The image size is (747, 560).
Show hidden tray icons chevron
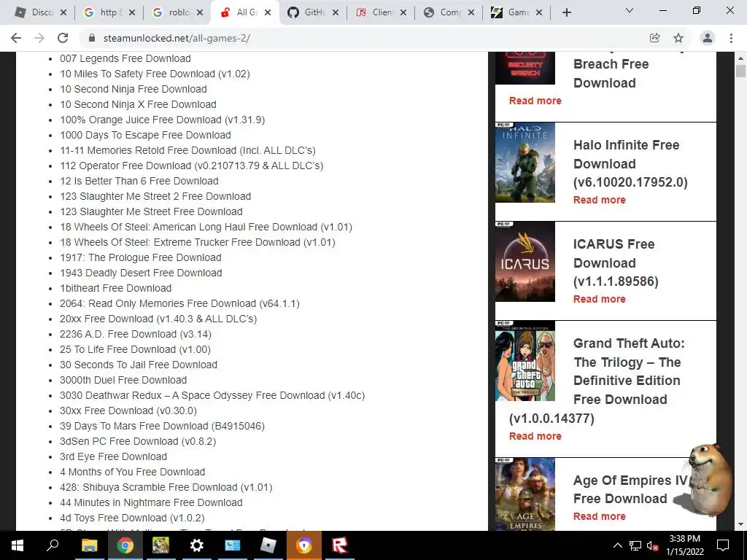[617, 545]
